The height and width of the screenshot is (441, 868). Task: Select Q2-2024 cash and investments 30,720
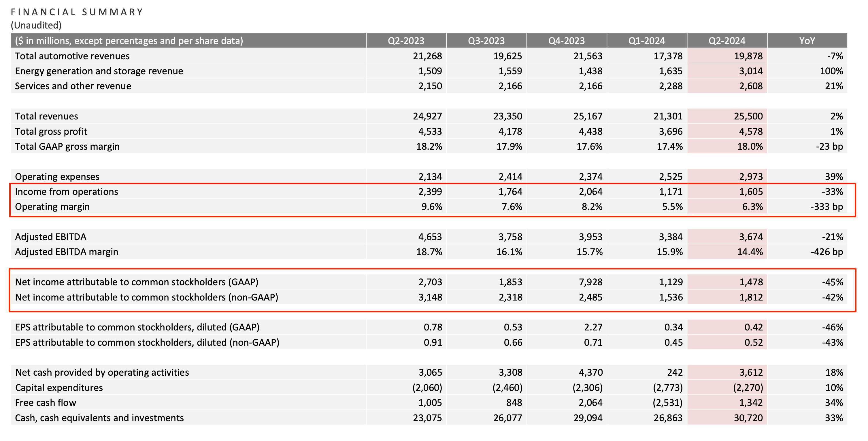tap(748, 418)
